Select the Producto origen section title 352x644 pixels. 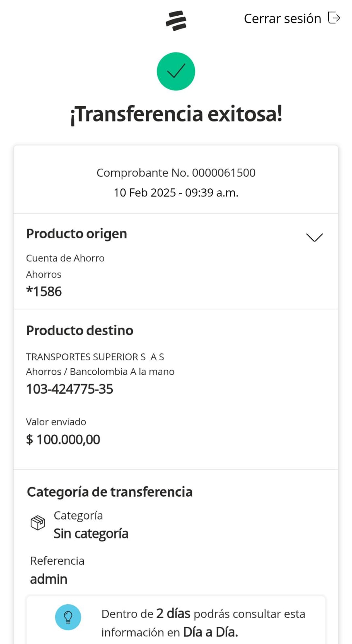coord(77,234)
